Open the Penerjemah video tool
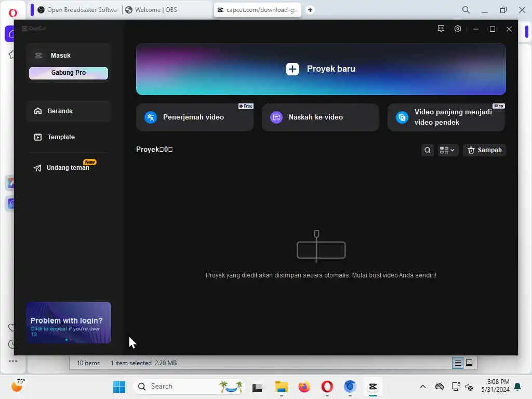 194,117
